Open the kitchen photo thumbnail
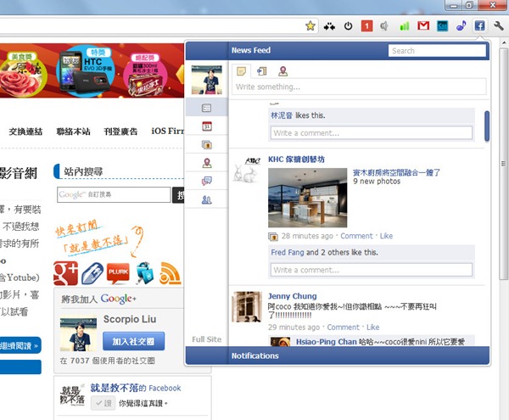This screenshot has height=420, width=509. click(307, 198)
